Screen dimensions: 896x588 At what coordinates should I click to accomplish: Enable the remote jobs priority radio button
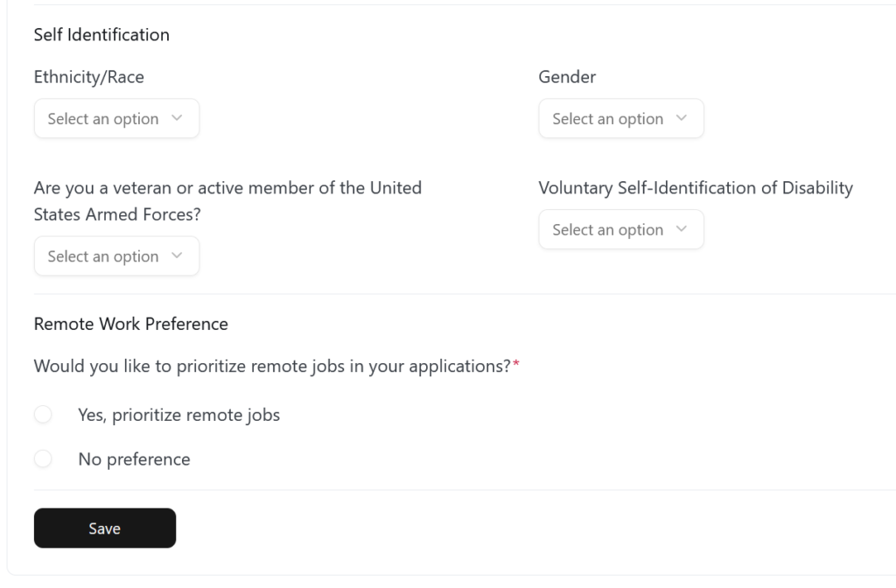pyautogui.click(x=43, y=414)
